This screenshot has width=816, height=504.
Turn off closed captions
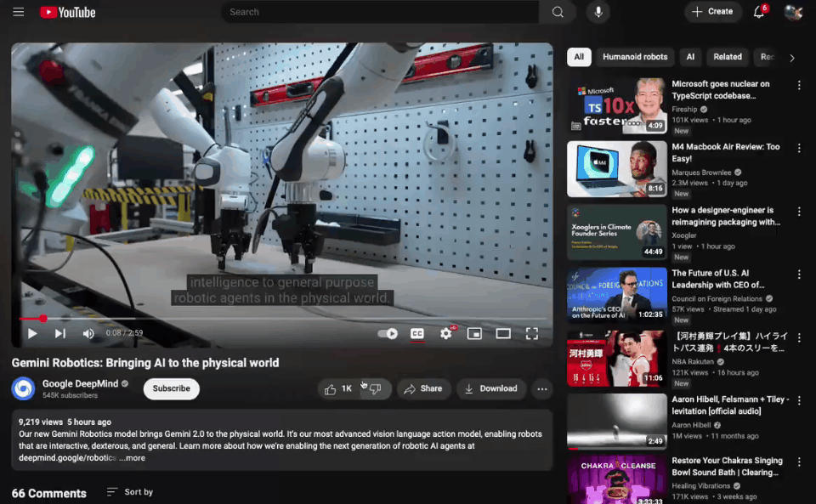click(417, 333)
